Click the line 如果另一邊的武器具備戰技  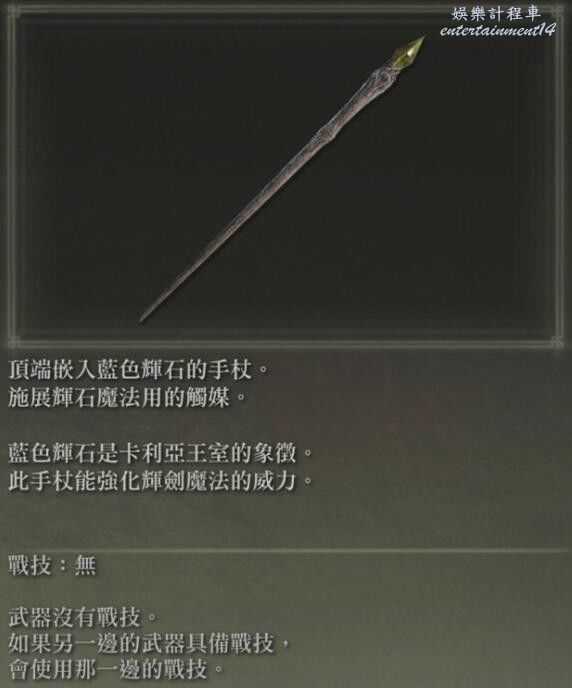149,643
